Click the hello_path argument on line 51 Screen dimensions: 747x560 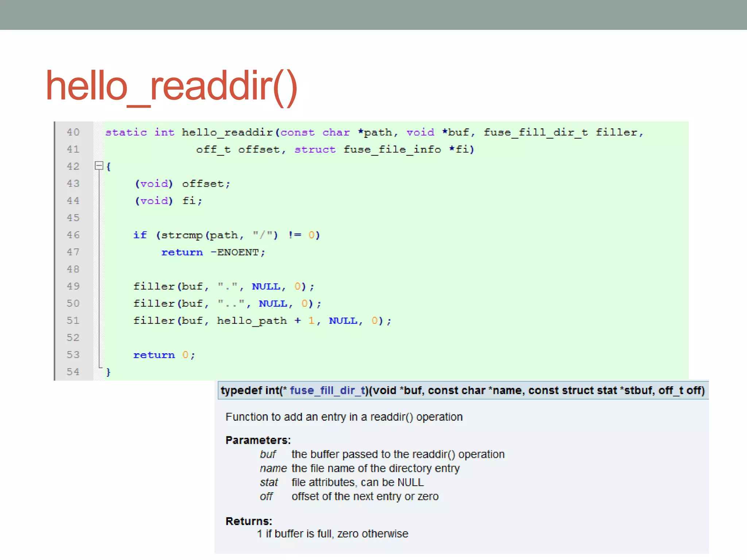[x=252, y=321]
